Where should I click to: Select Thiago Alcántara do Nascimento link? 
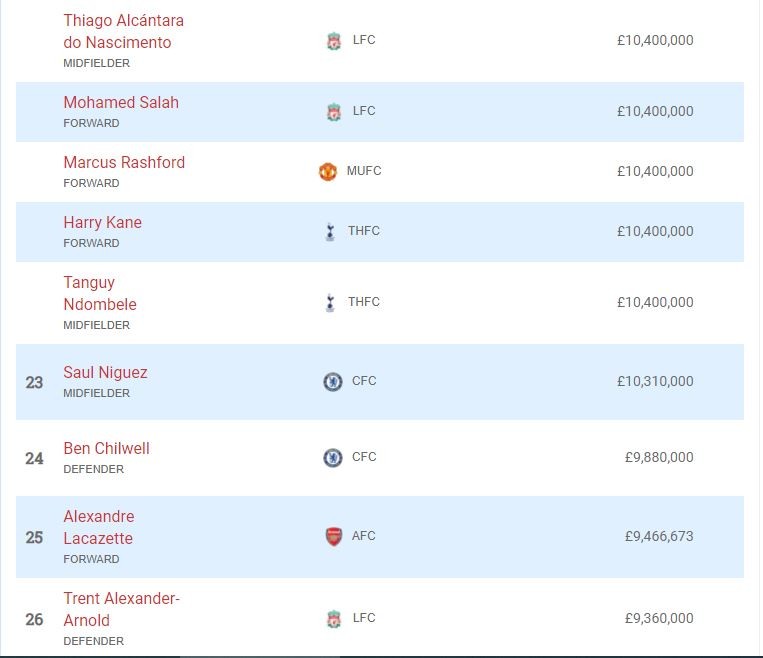click(x=122, y=31)
